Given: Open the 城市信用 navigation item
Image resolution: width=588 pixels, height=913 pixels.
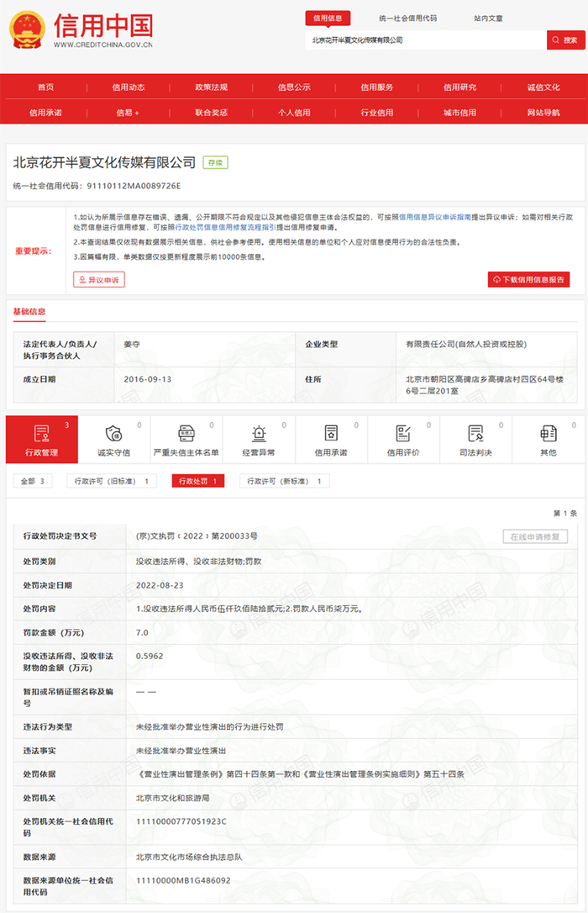Looking at the screenshot, I should (459, 113).
